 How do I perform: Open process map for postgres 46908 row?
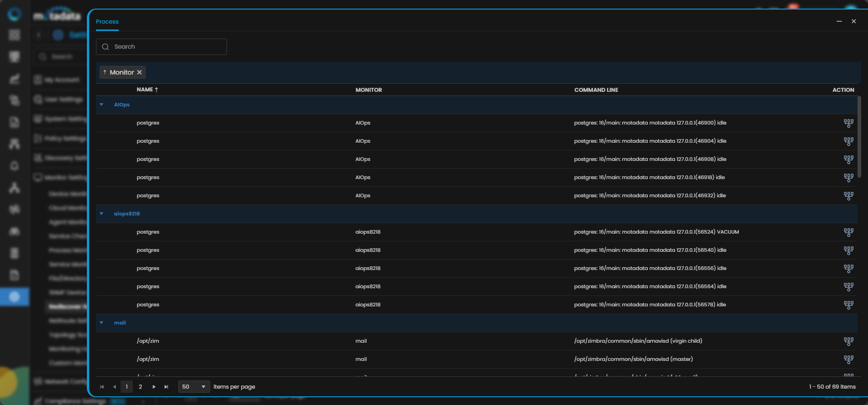pyautogui.click(x=848, y=159)
